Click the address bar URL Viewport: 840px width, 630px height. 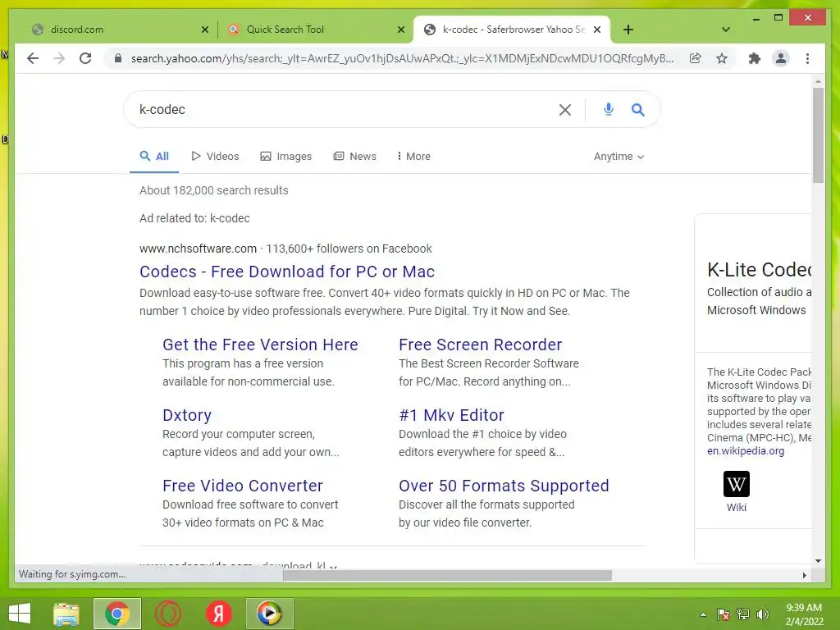tap(402, 58)
